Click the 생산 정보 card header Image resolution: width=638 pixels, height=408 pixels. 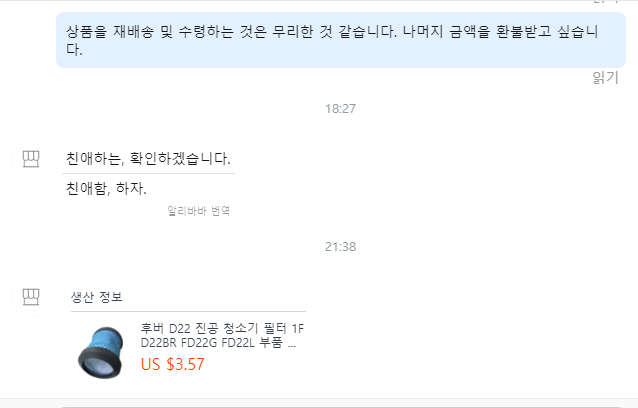(97, 297)
